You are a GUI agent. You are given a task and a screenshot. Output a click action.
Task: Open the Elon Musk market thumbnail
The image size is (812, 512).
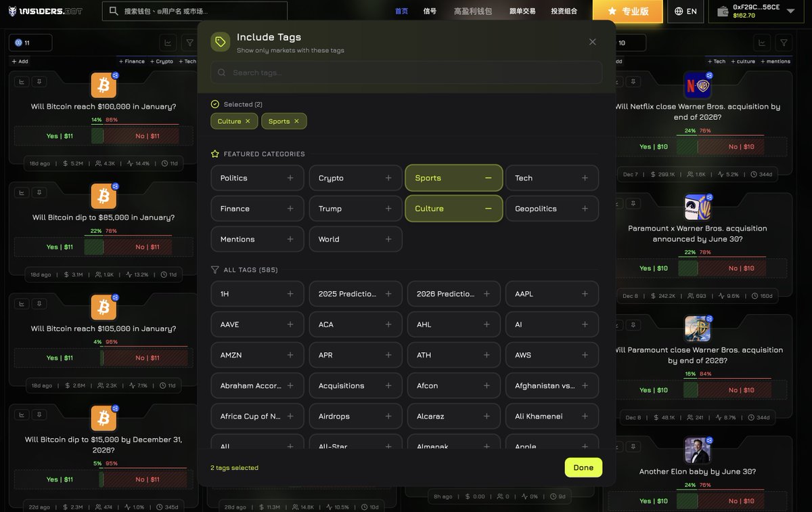(698, 450)
